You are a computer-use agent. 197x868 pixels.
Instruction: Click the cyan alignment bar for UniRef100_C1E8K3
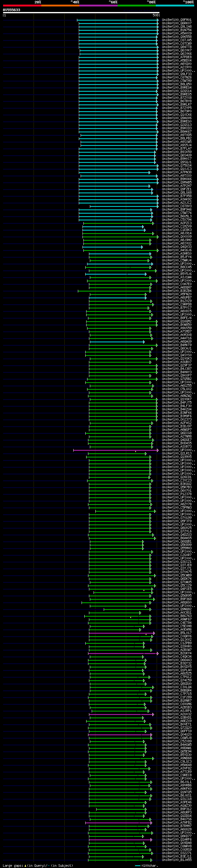pyautogui.click(x=114, y=230)
